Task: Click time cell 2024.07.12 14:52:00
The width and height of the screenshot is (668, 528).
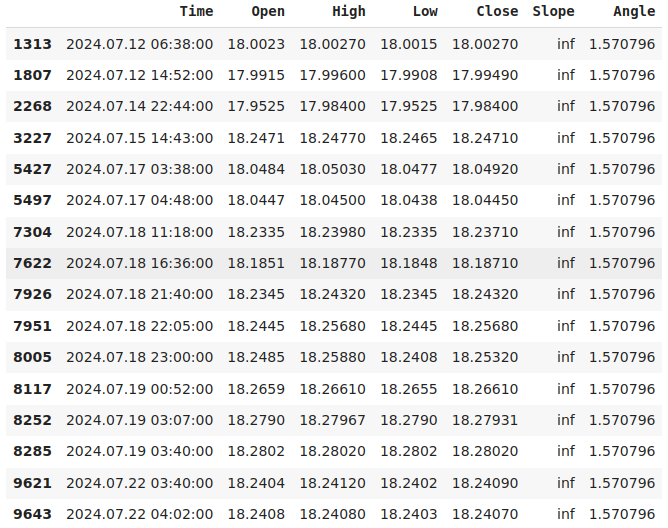Action: 139,75
